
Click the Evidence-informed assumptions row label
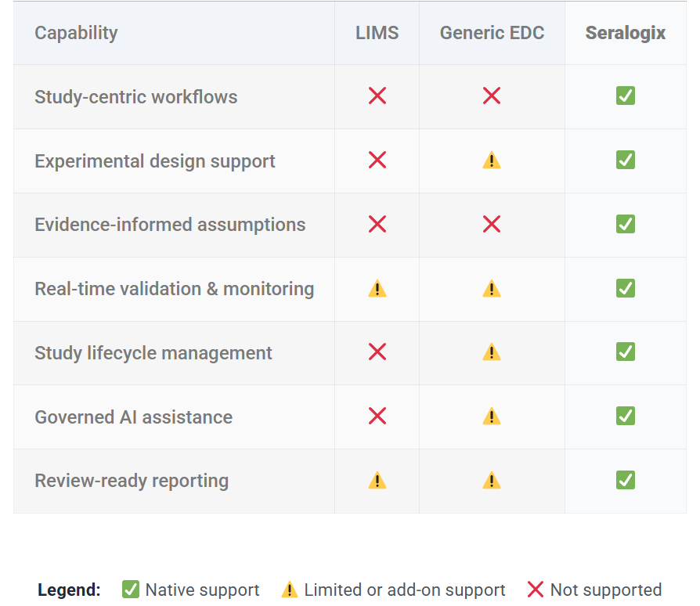pyautogui.click(x=169, y=224)
